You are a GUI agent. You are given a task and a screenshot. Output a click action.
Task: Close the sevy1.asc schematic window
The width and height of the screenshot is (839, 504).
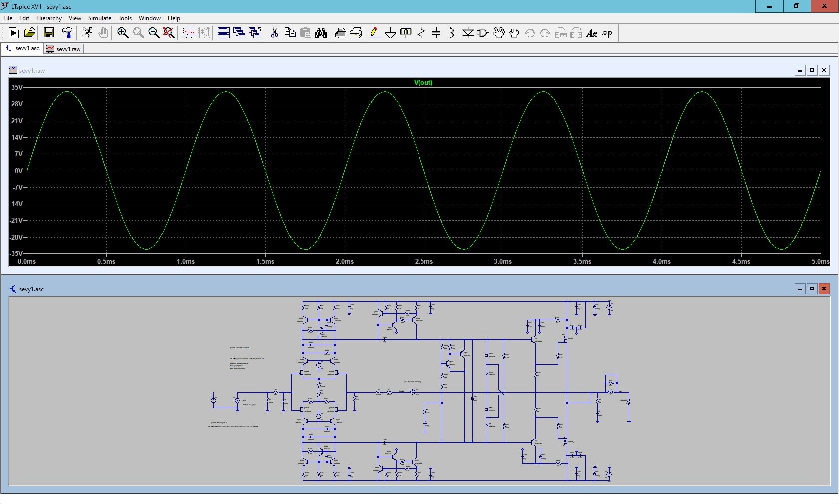tap(824, 289)
